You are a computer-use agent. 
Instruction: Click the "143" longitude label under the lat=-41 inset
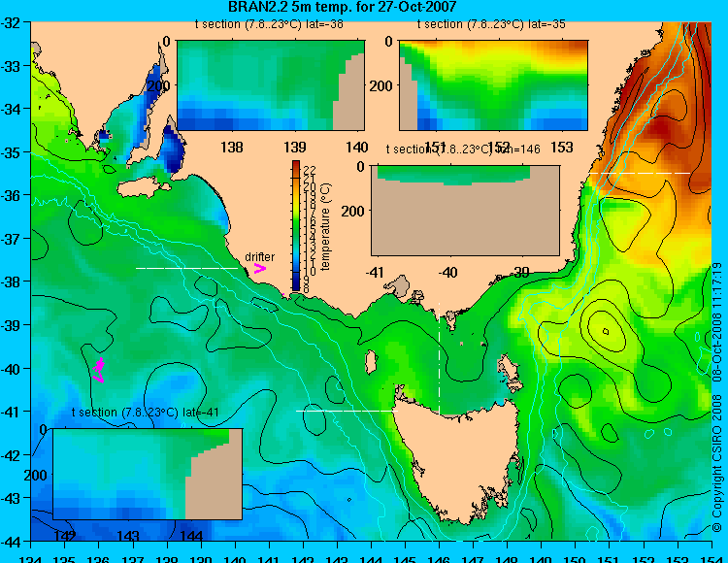point(128,536)
